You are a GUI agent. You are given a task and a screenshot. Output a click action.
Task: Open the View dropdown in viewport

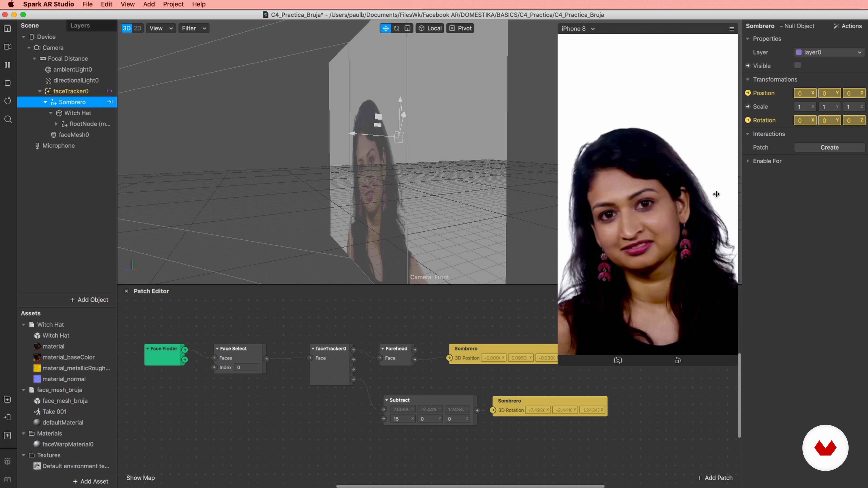click(x=161, y=28)
